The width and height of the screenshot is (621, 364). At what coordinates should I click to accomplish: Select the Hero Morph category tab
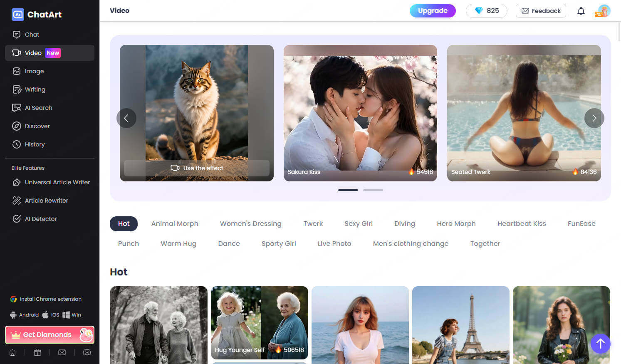click(456, 224)
